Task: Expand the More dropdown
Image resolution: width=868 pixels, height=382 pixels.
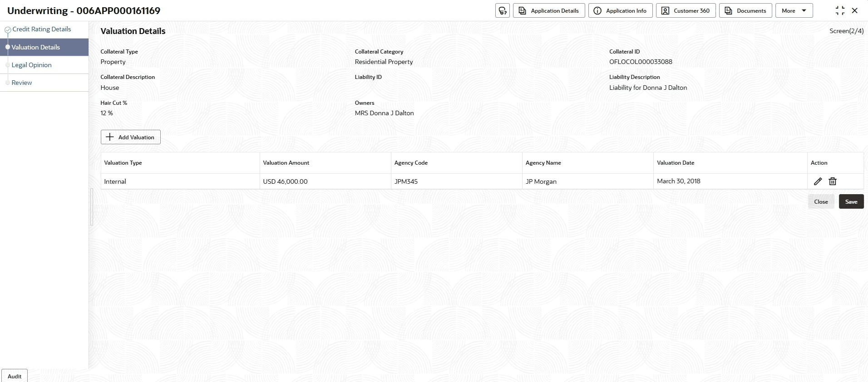Action: click(794, 10)
